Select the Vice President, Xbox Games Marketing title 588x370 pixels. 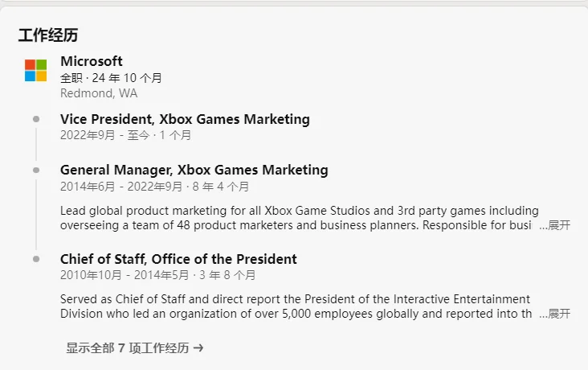185,119
